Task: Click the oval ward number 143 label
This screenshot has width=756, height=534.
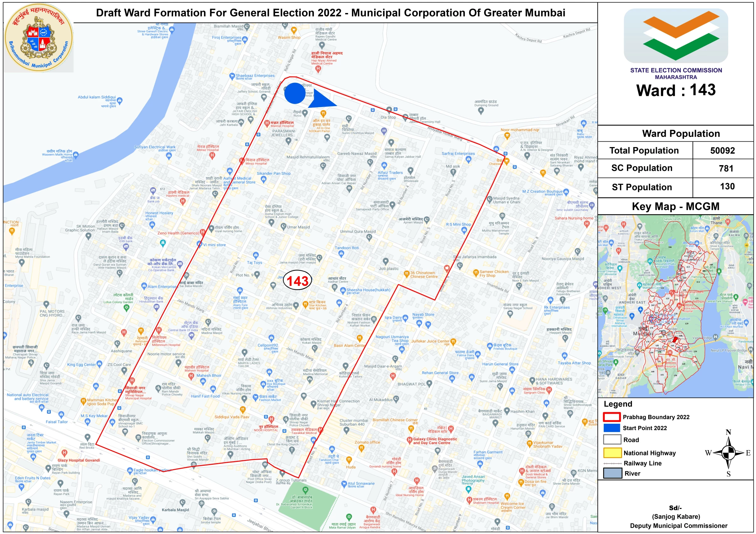Action: (297, 281)
